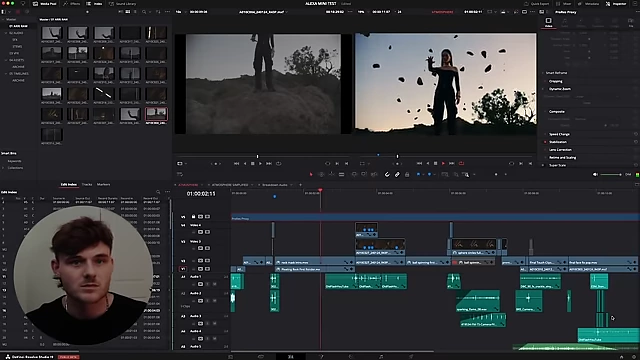The height and width of the screenshot is (360, 640).
Task: Open the Mixer panel button
Action: pyautogui.click(x=564, y=4)
